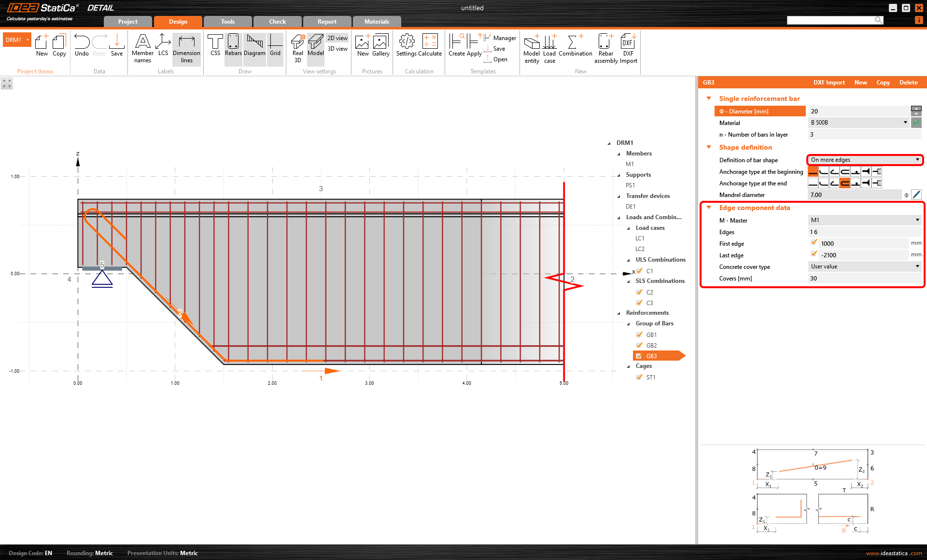The width and height of the screenshot is (927, 560).
Task: Collapse the Edge component data section
Action: click(x=708, y=207)
